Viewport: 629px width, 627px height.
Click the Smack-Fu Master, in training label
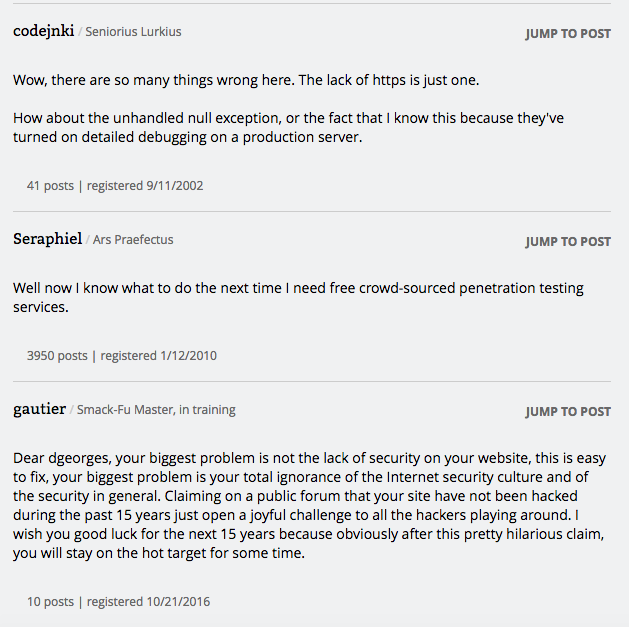click(x=156, y=410)
